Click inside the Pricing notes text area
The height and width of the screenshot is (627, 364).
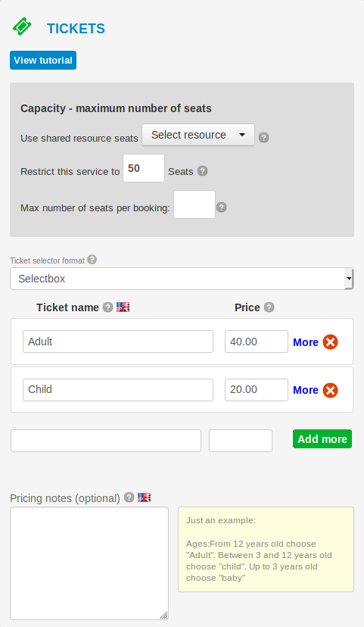[89, 563]
